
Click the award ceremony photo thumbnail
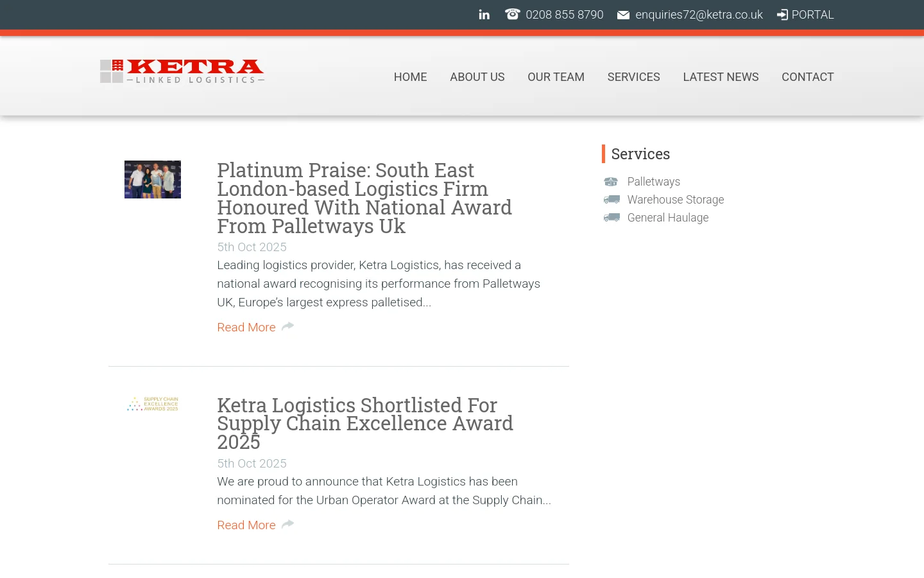(153, 179)
